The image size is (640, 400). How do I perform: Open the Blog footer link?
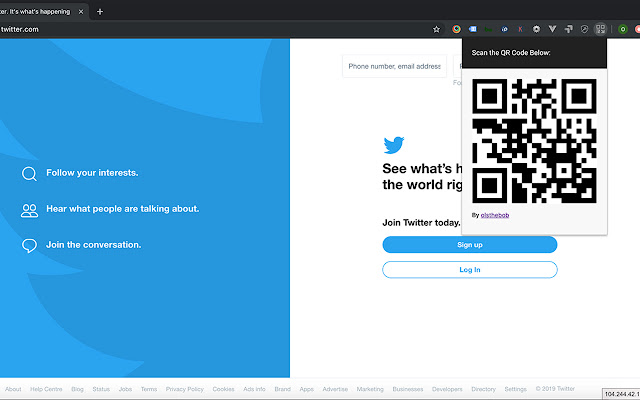pyautogui.click(x=77, y=389)
